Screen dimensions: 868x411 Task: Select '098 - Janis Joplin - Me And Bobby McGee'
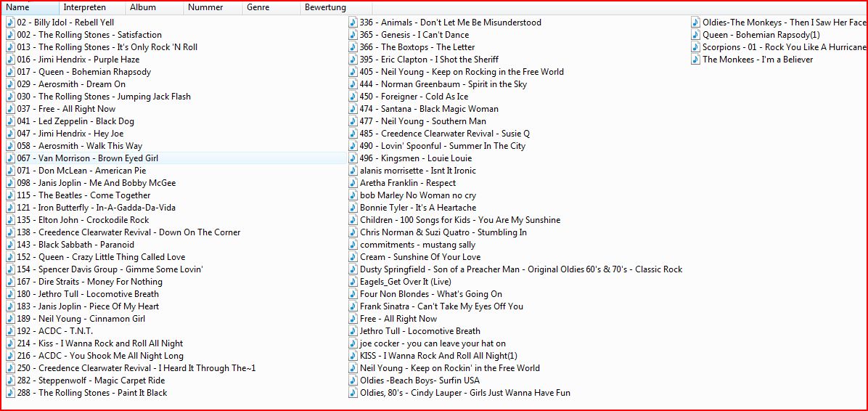coord(97,183)
